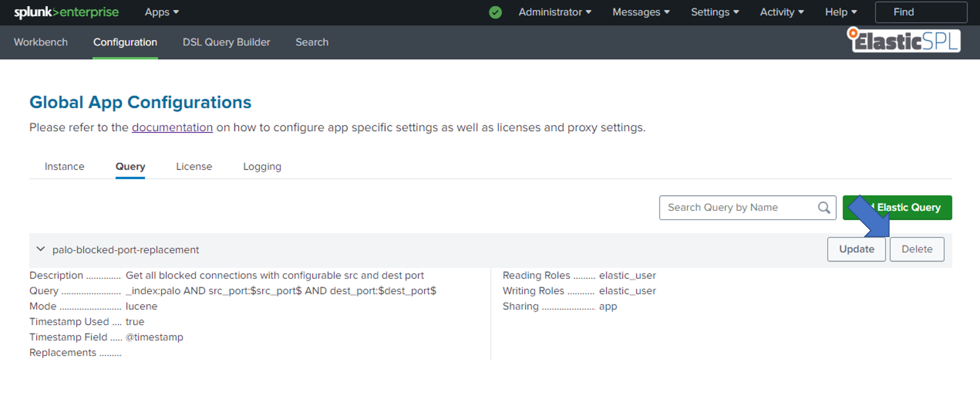980x393 pixels.
Task: Open the Activity dropdown
Action: (781, 12)
